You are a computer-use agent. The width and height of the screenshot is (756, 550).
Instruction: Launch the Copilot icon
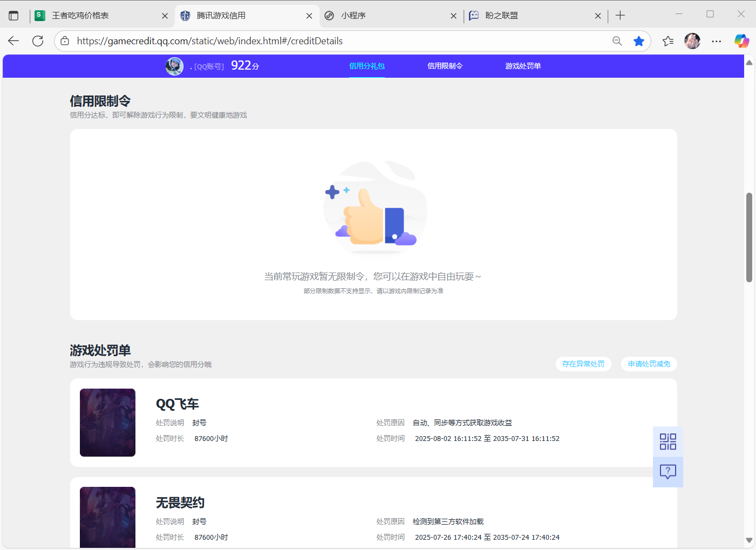point(741,41)
